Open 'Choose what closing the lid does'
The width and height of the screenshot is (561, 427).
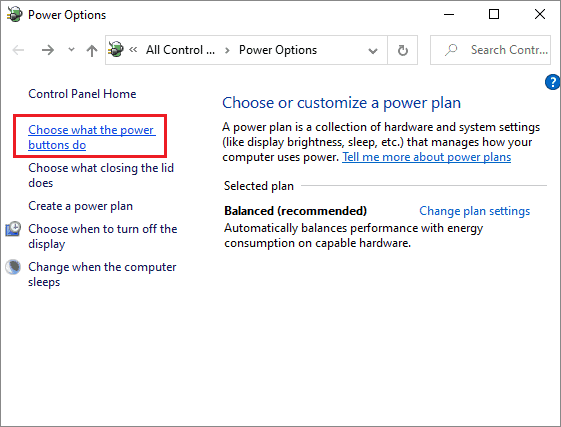(101, 175)
